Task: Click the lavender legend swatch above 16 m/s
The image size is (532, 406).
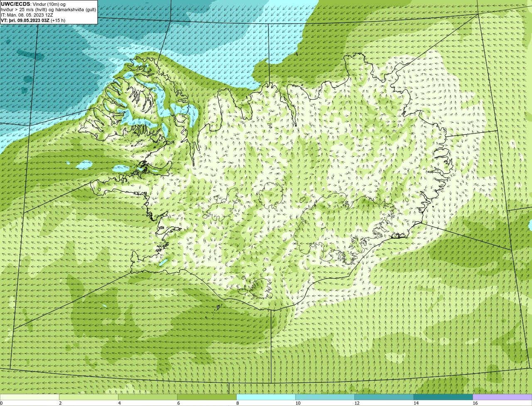Action: click(x=502, y=397)
